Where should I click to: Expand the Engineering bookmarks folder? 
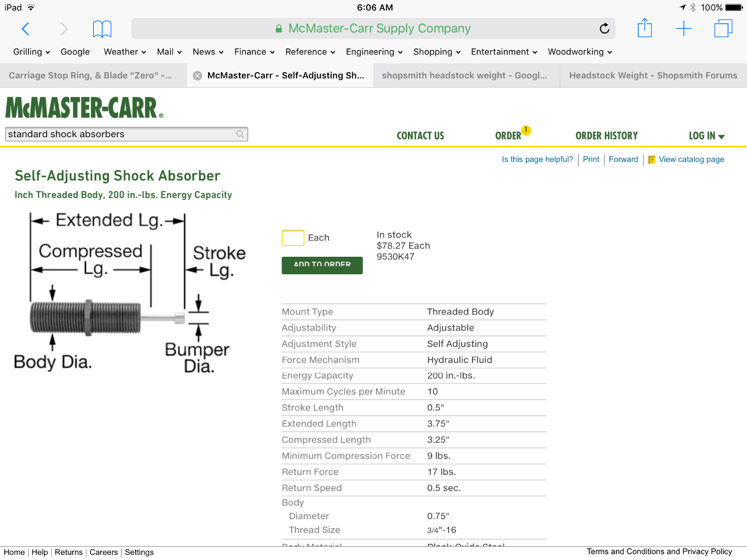pos(374,52)
